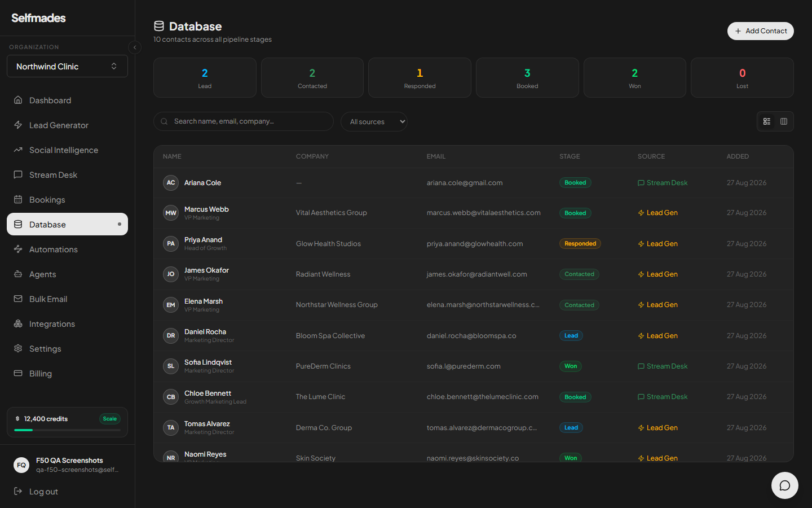812x508 pixels.
Task: Click the Database heading stack icon
Action: coord(159,26)
